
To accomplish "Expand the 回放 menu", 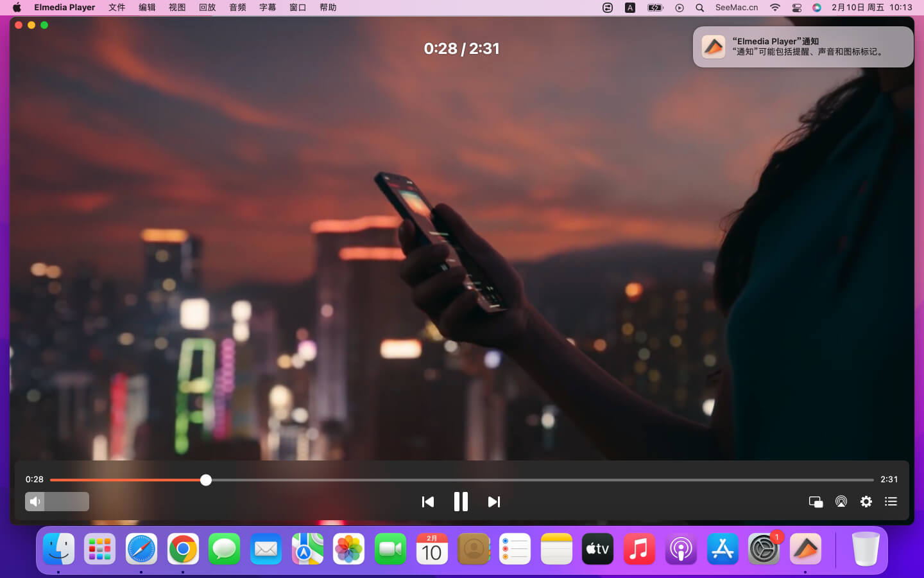I will 207,8.
